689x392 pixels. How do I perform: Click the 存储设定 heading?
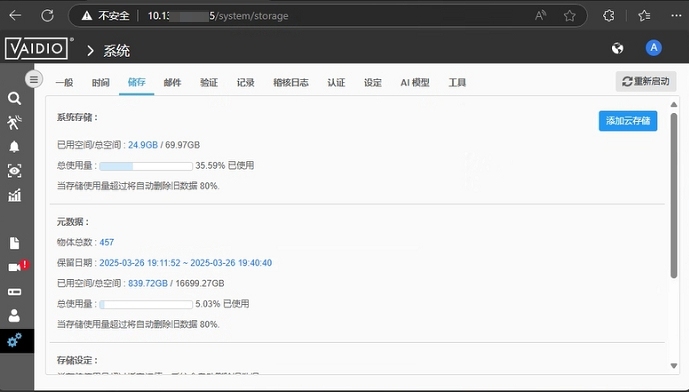(x=77, y=360)
